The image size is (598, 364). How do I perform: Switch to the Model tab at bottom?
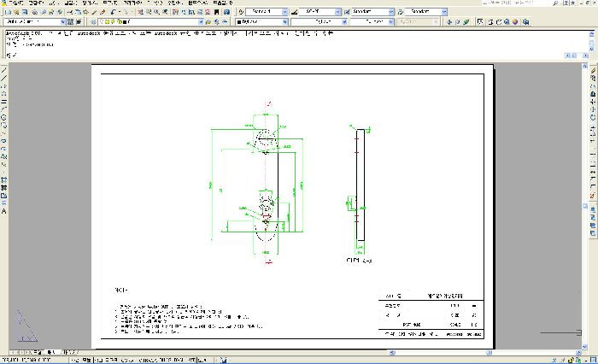click(x=36, y=351)
